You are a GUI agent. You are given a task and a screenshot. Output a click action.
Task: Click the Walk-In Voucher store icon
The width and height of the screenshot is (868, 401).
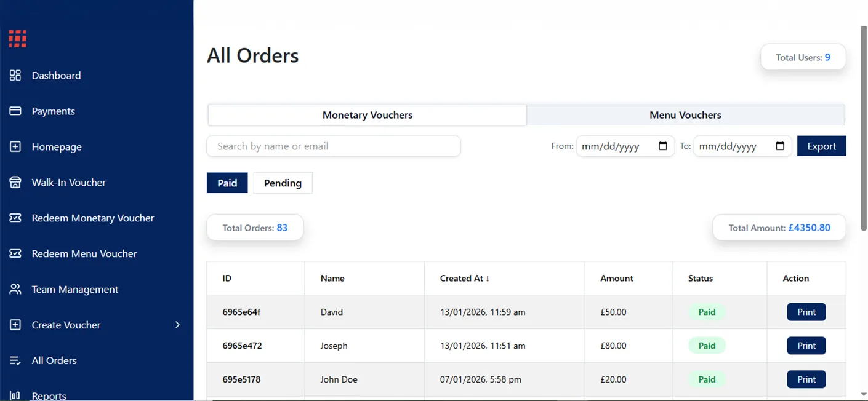tap(15, 183)
